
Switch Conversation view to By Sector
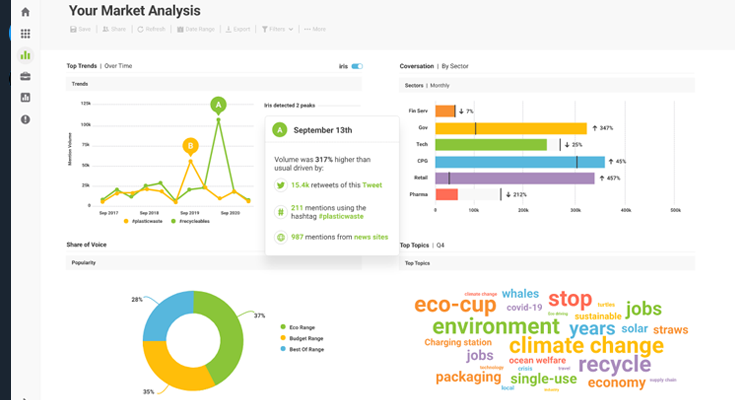click(x=455, y=66)
